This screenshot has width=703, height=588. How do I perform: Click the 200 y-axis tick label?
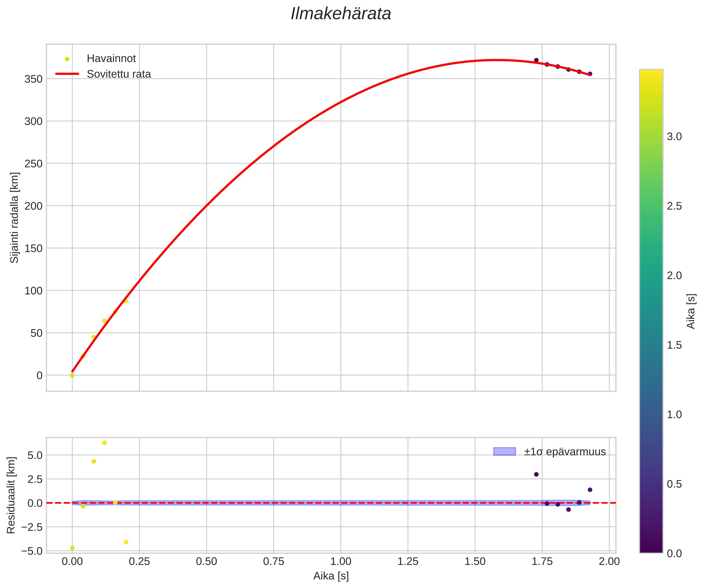click(x=34, y=206)
